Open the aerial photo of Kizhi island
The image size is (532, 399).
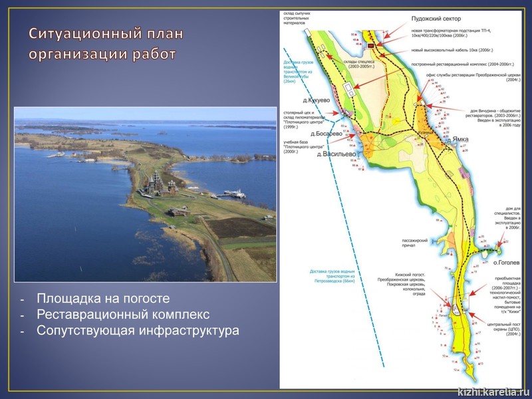pyautogui.click(x=144, y=193)
